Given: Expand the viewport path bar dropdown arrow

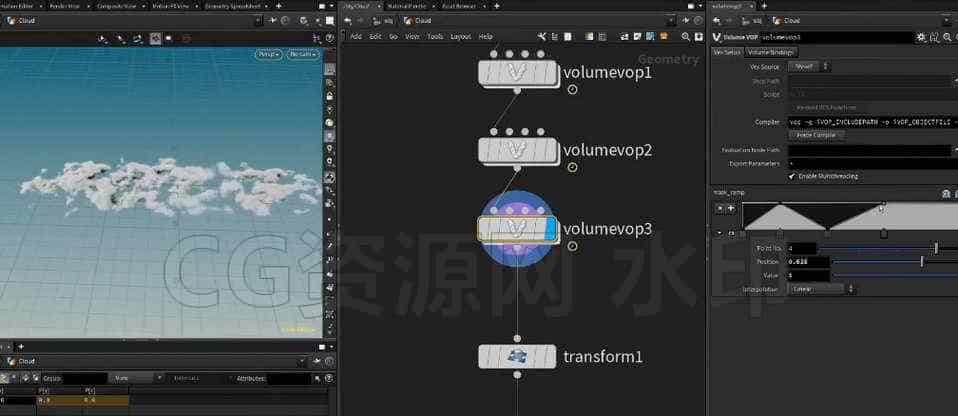Looking at the screenshot, I should (258, 21).
